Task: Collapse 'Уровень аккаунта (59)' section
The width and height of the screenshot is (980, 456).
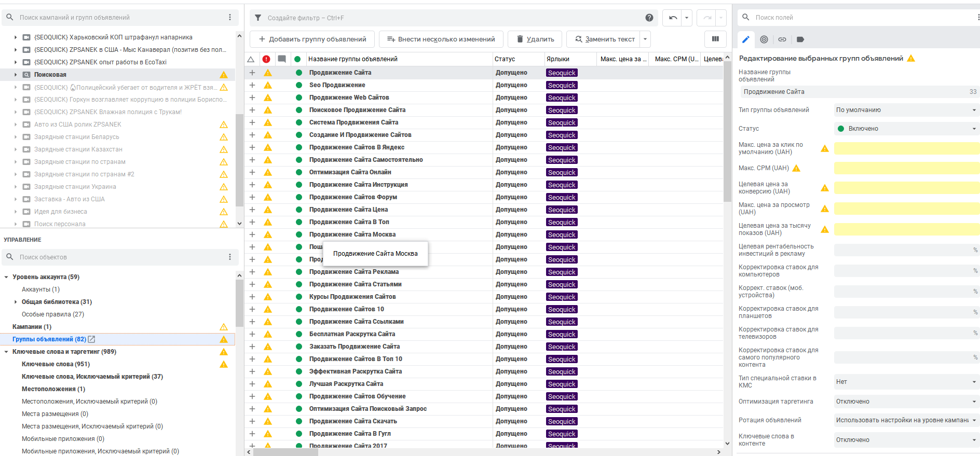Action: click(6, 277)
